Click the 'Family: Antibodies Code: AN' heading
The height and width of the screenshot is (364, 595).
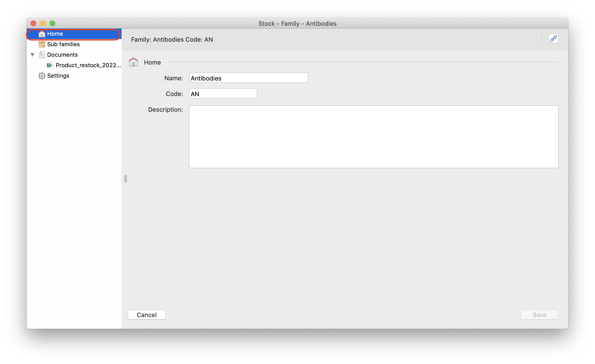[172, 40]
